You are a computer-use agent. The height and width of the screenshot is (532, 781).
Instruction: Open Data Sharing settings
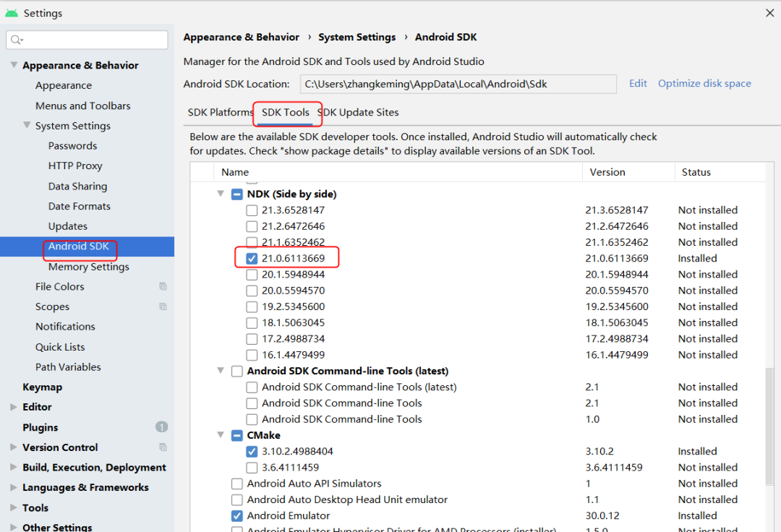click(x=77, y=186)
